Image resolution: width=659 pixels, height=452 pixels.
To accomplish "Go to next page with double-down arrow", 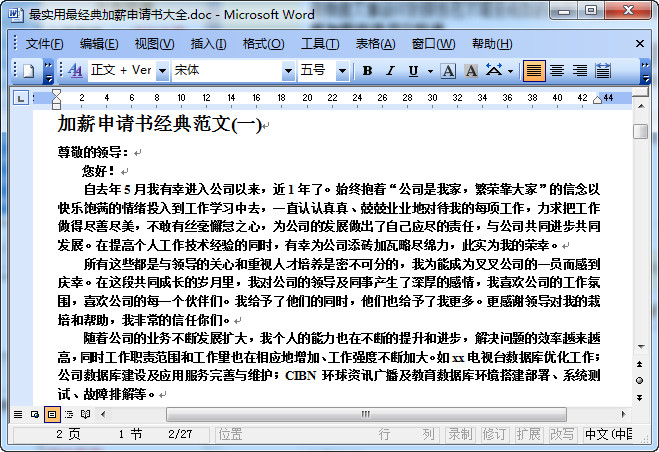I will click(x=640, y=397).
